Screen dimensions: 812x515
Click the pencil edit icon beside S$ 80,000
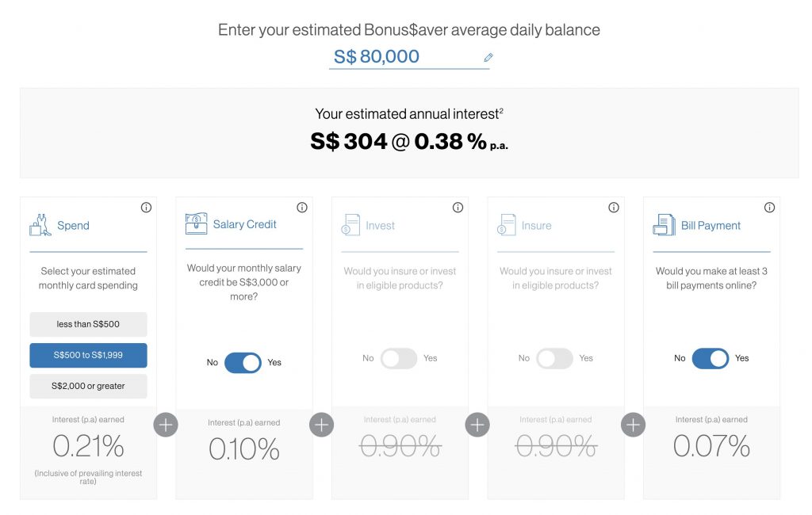point(488,57)
